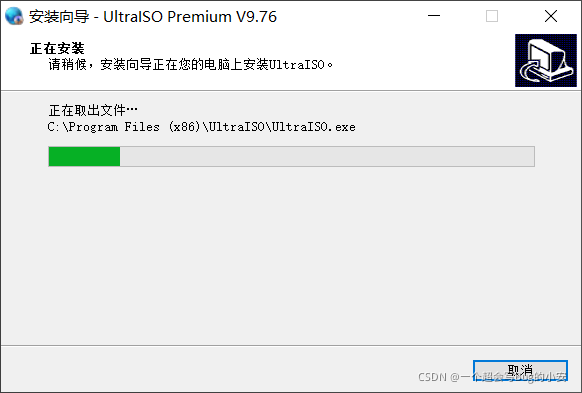Click the UltraISO.exe file path text

(x=201, y=127)
